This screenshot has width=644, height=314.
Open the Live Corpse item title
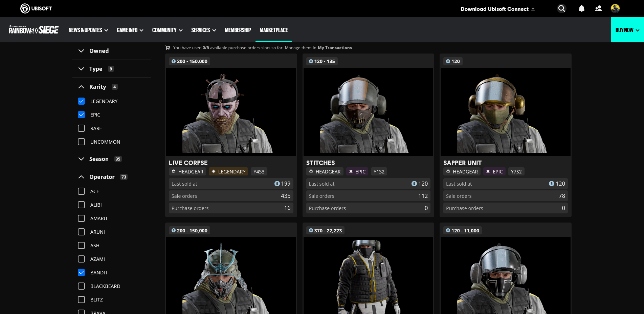pos(188,163)
